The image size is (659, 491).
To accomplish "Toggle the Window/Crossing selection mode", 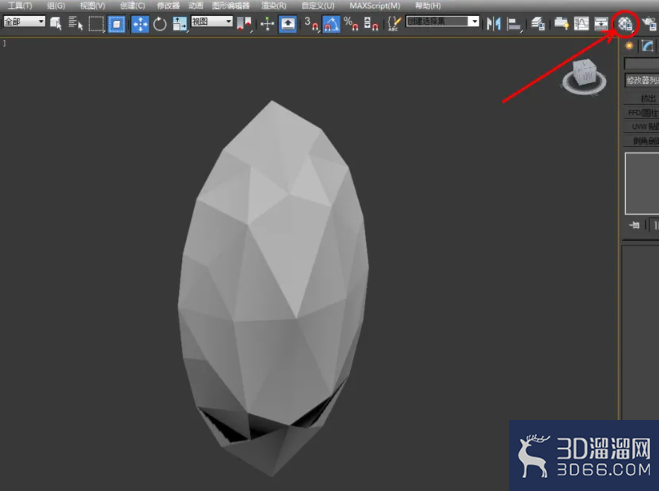I will coord(116,24).
